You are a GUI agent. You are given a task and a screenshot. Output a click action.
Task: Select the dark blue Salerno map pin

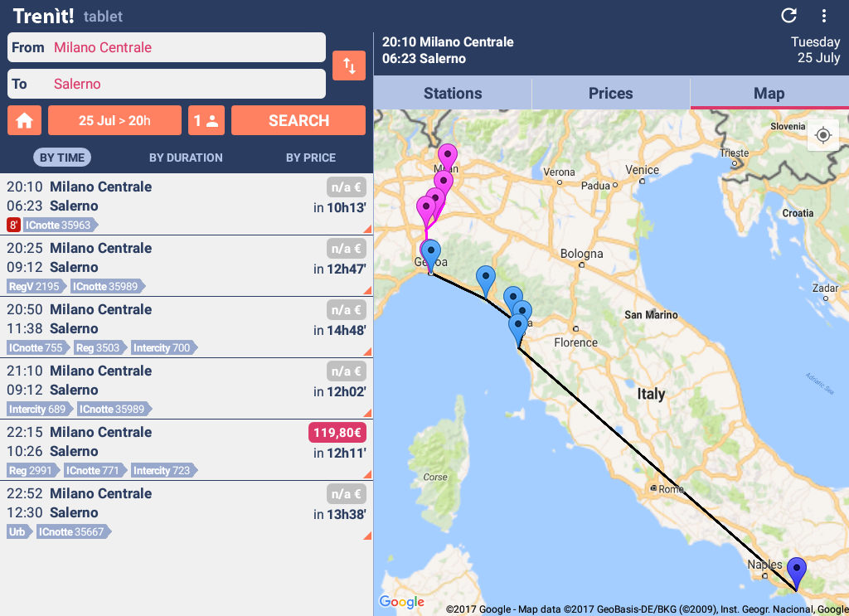[x=797, y=573]
